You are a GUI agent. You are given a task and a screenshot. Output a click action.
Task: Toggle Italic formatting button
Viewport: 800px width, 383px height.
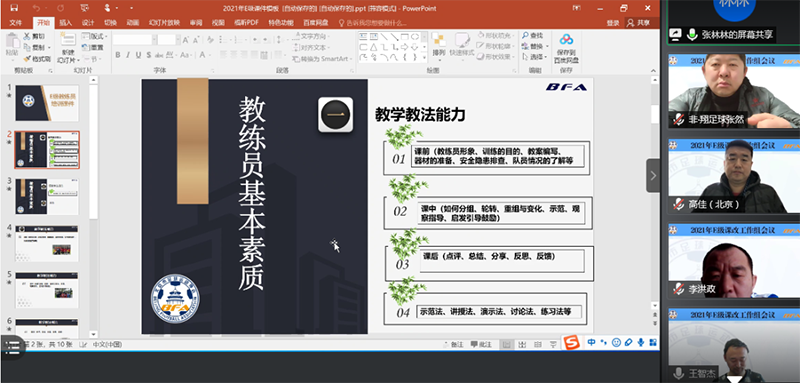click(x=128, y=55)
